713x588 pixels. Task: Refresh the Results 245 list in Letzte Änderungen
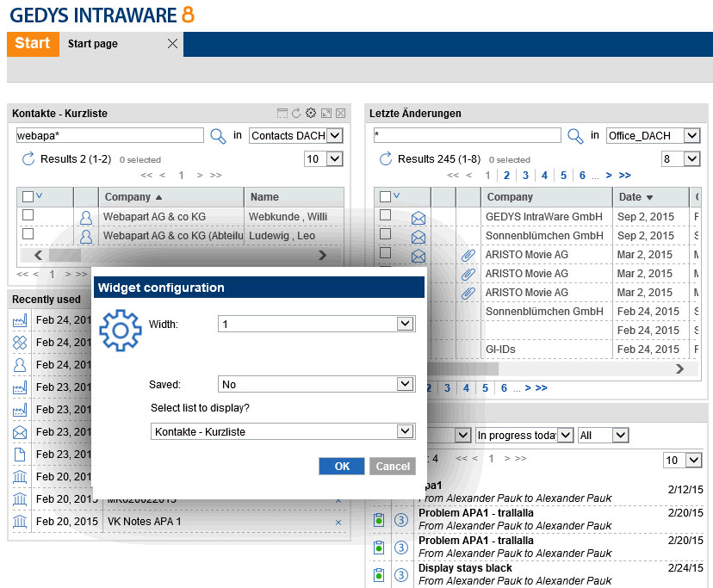click(386, 158)
